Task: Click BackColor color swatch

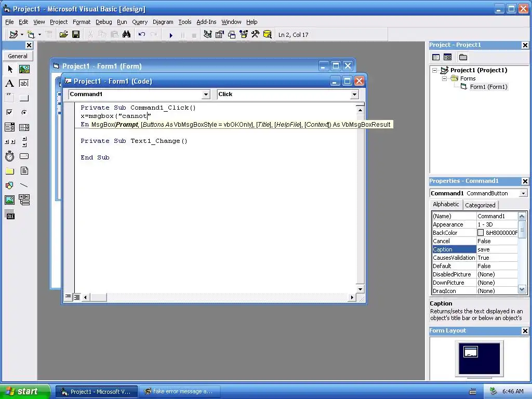Action: 481,233
